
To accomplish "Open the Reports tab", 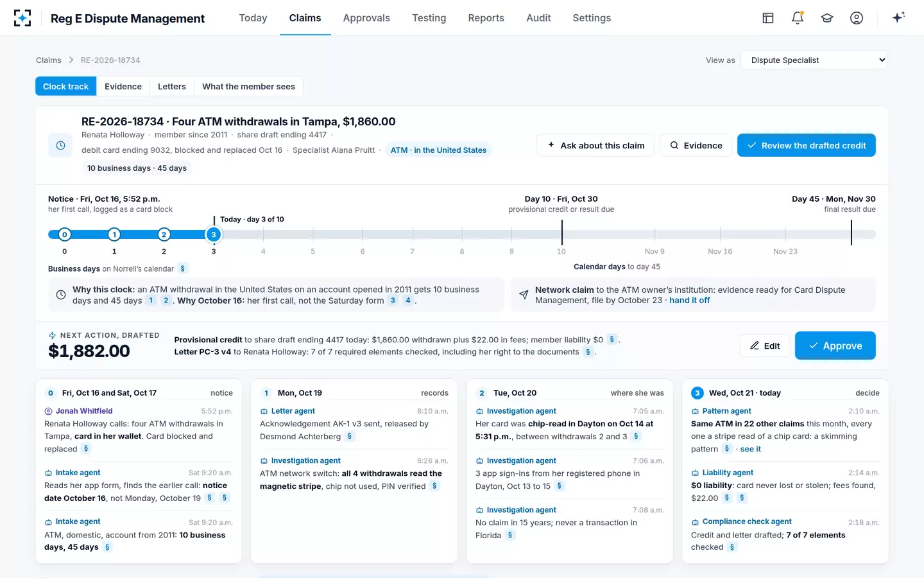I will click(x=486, y=18).
